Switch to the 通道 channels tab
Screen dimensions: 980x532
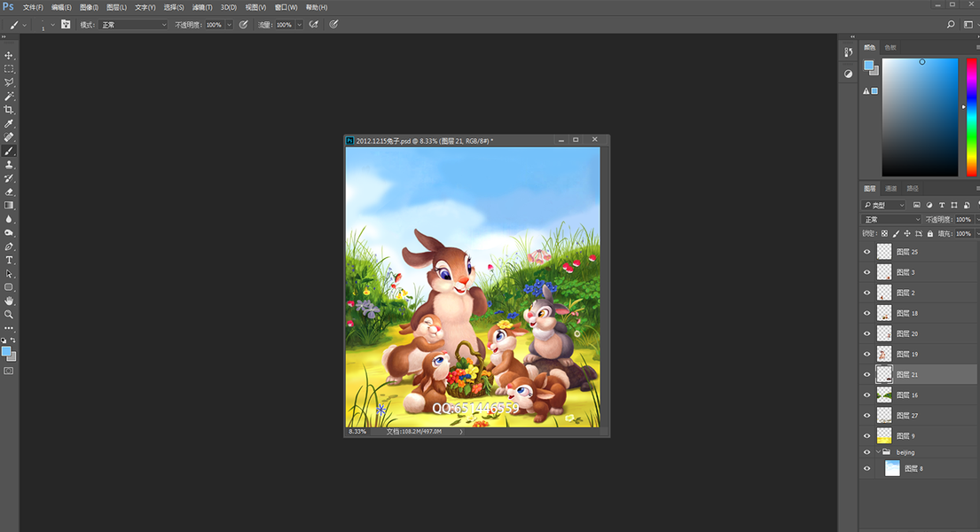(x=891, y=189)
